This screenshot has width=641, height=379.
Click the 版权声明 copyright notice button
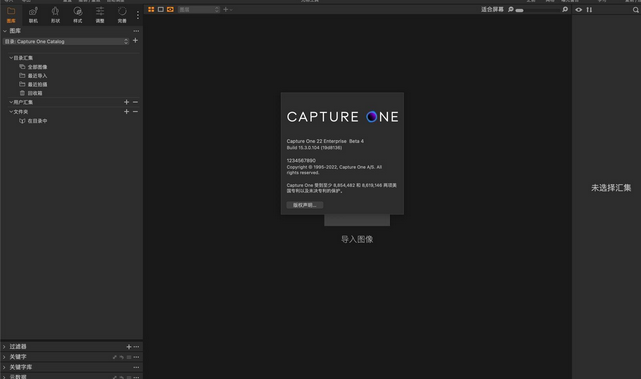click(305, 205)
